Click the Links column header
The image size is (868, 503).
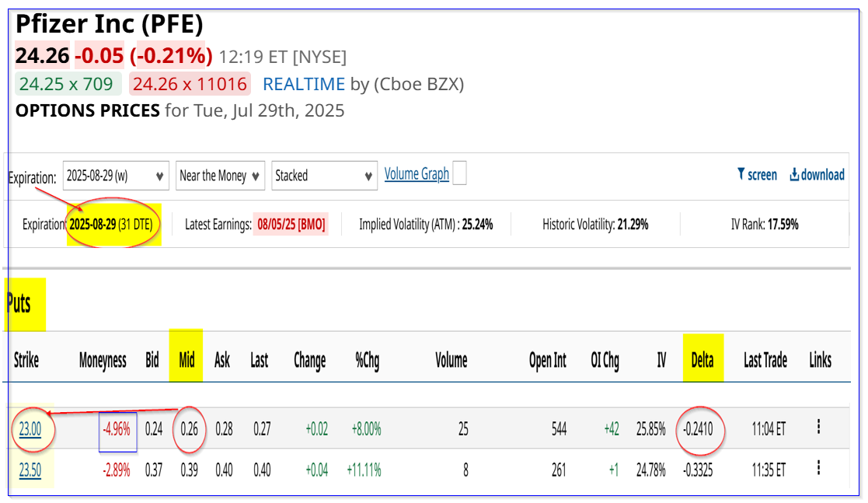click(820, 360)
